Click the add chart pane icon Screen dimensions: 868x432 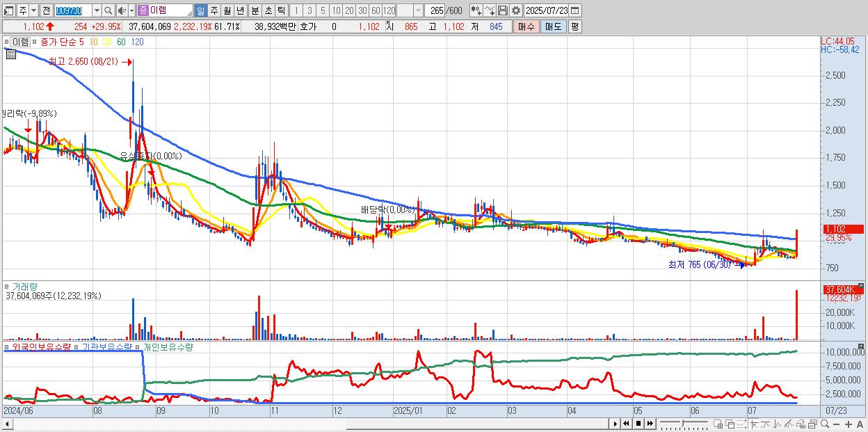718,424
